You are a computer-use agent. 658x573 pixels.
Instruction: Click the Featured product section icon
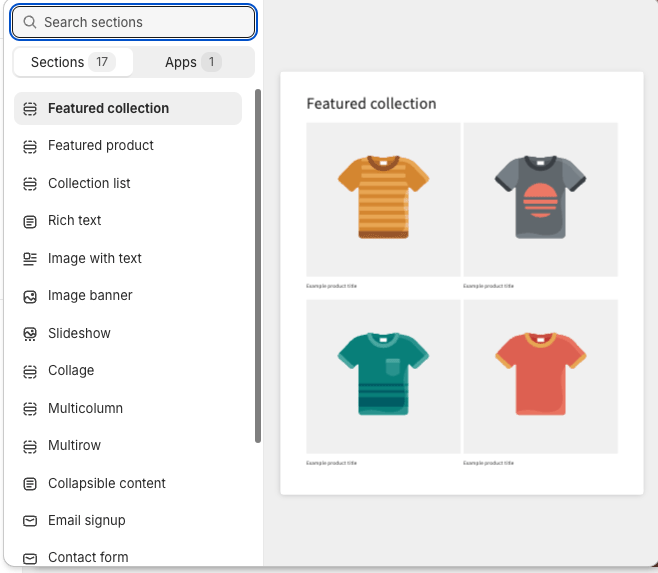pos(30,147)
